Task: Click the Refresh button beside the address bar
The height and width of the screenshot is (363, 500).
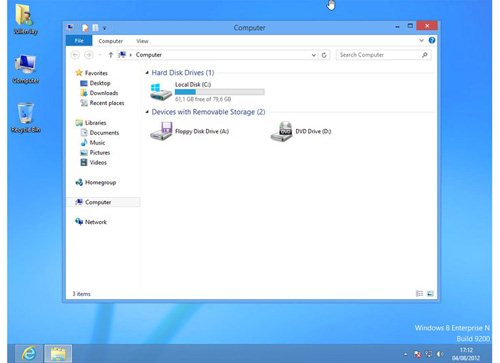Action: [x=324, y=55]
